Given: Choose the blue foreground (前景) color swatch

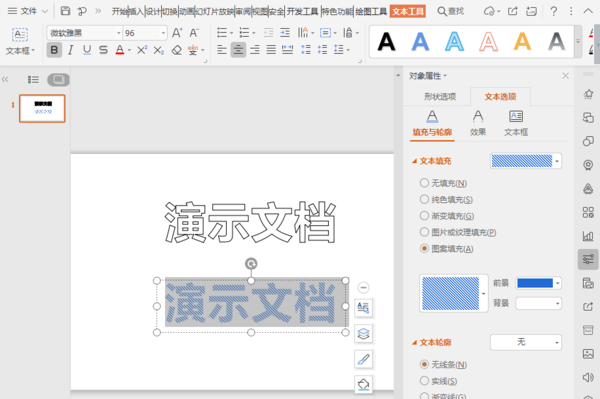Looking at the screenshot, I should pyautogui.click(x=538, y=283).
